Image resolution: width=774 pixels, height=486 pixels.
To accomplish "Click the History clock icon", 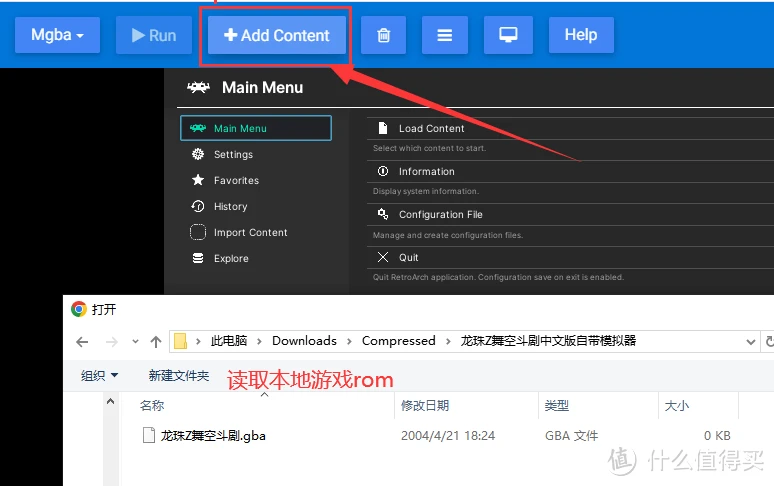I will [198, 206].
